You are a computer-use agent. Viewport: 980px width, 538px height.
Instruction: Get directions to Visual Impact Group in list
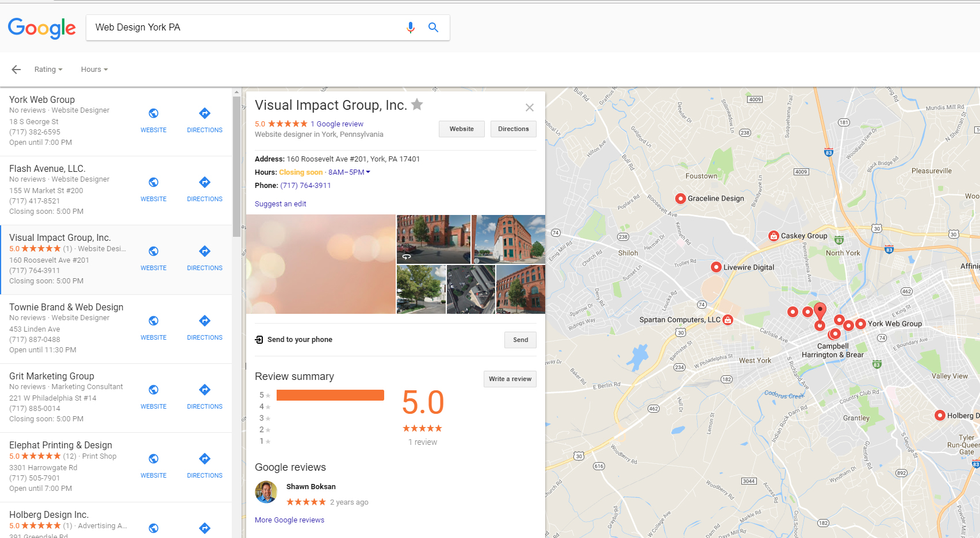(x=205, y=251)
